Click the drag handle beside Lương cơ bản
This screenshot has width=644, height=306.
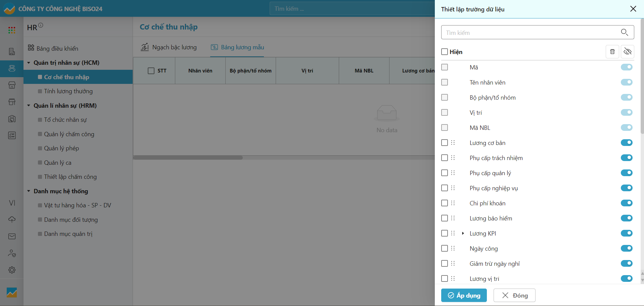pos(453,143)
